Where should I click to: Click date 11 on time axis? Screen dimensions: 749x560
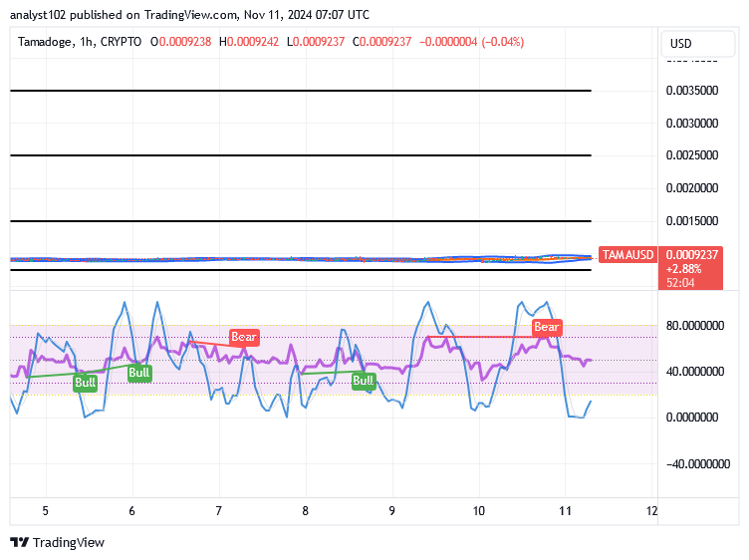(565, 512)
